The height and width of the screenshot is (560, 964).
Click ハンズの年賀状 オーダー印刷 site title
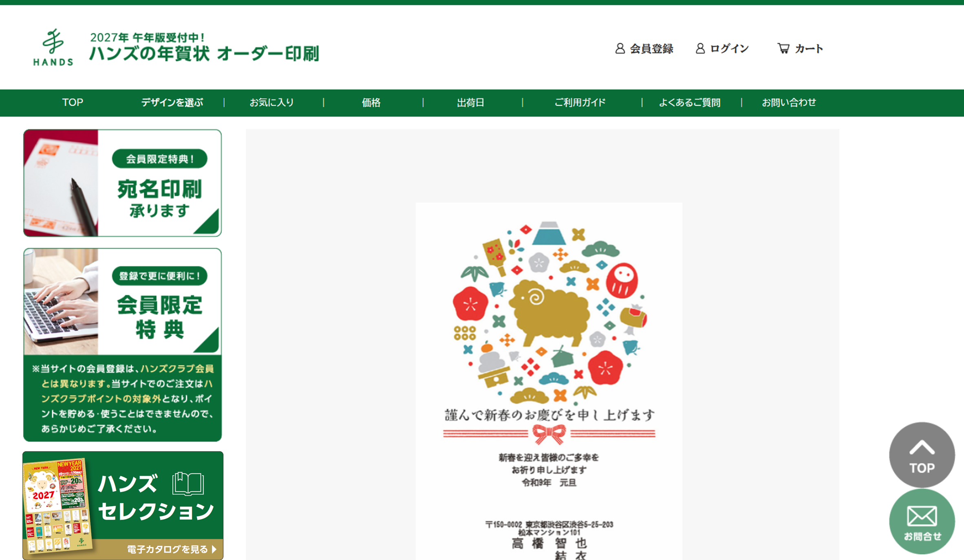coord(204,53)
